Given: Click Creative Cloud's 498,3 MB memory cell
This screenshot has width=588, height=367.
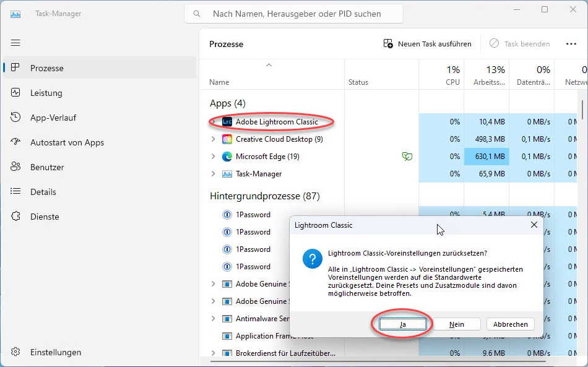Looking at the screenshot, I should pyautogui.click(x=486, y=139).
